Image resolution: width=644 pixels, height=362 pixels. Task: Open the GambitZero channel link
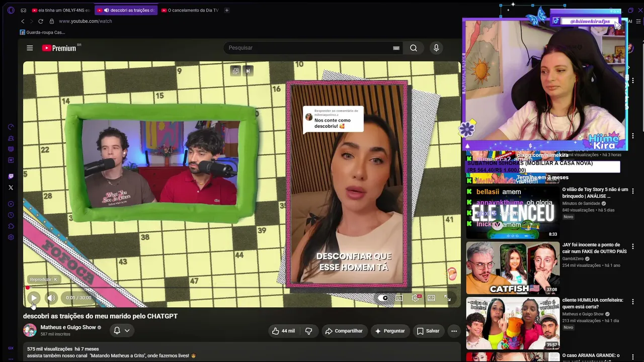pyautogui.click(x=573, y=259)
